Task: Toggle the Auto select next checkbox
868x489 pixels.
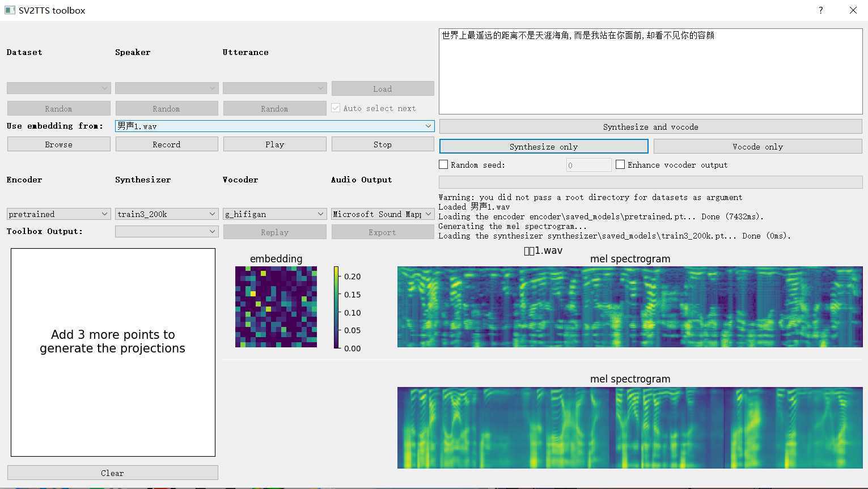Action: pyautogui.click(x=336, y=108)
